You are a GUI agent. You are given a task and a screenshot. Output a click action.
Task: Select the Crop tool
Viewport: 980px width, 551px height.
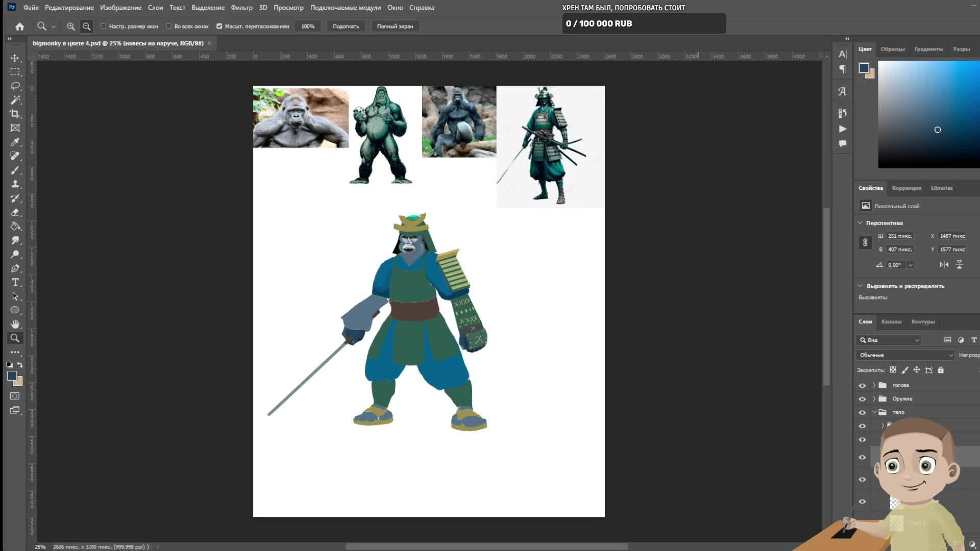[x=15, y=114]
